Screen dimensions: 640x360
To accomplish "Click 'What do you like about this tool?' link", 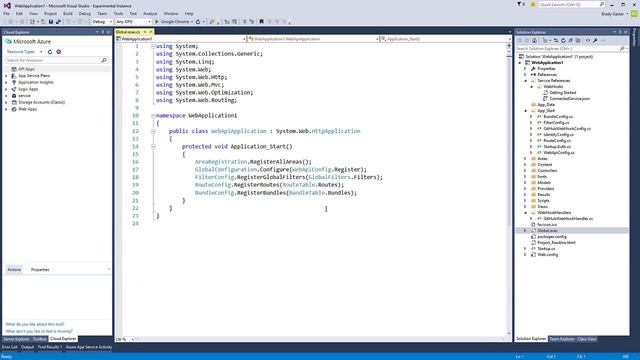I will tap(35, 324).
